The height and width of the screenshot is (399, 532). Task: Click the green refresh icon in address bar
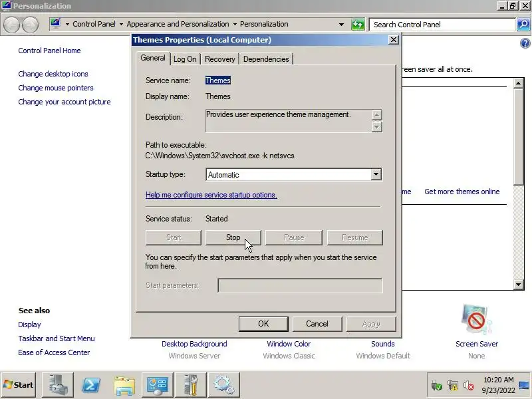pos(358,25)
